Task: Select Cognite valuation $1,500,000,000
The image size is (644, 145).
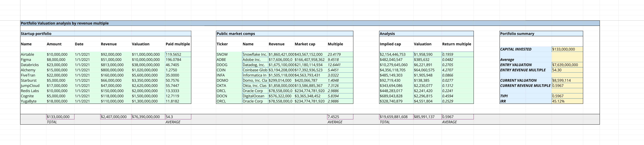Action: 148,96
